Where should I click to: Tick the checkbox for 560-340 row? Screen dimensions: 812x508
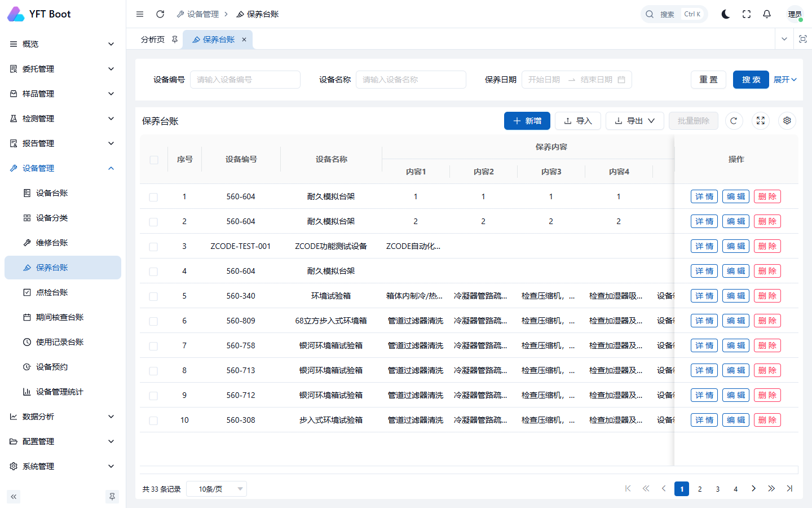pos(153,296)
